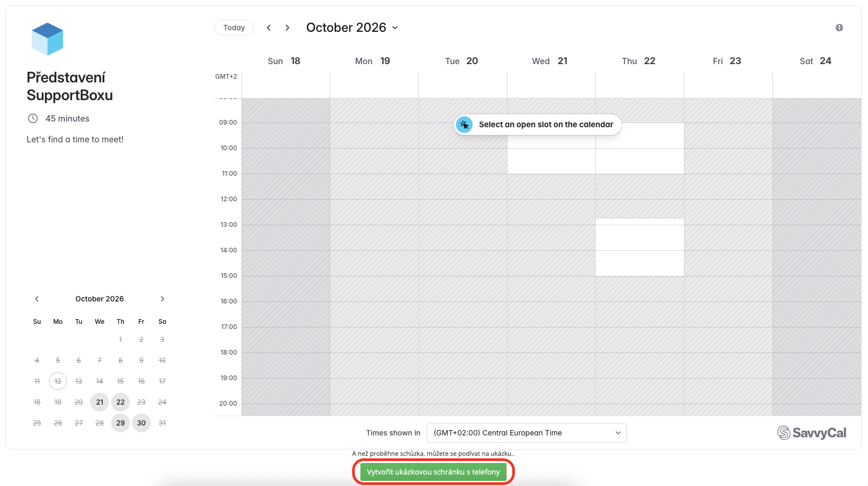Go to previous week with the left chevron beside Today
Screen dimensions: 868x486
coord(269,28)
